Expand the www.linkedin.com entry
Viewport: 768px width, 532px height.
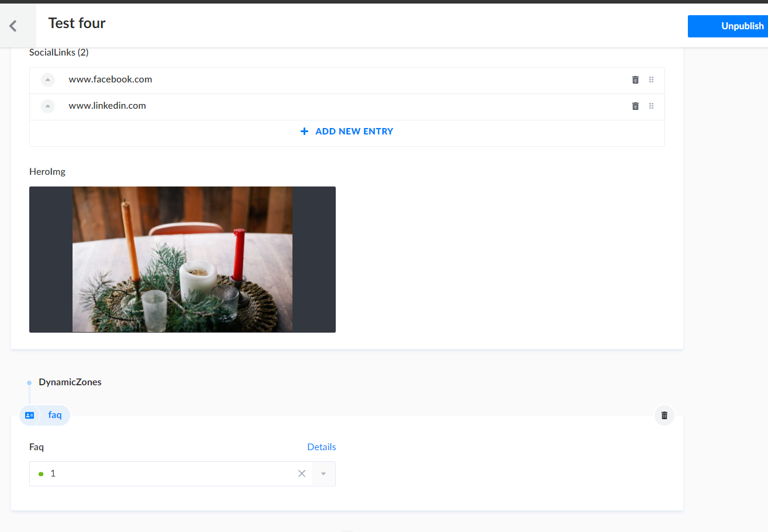pos(48,106)
